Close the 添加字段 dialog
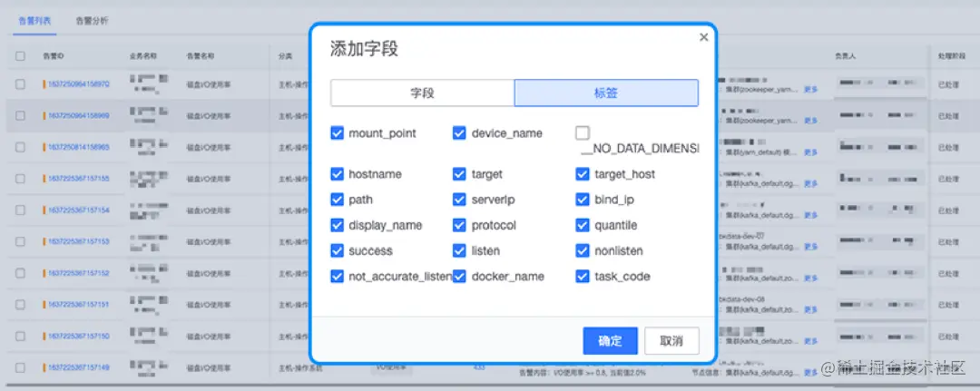The image size is (980, 391). tap(704, 37)
